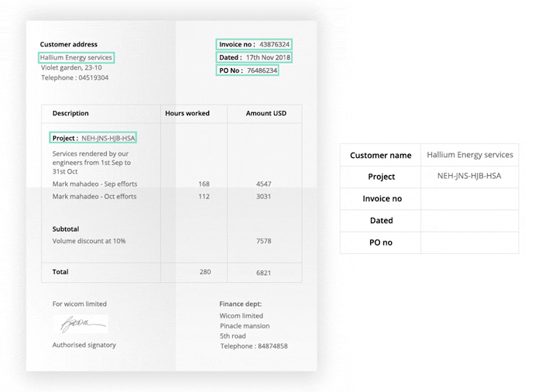
Task: Select the Total amount 6821
Action: 263,273
